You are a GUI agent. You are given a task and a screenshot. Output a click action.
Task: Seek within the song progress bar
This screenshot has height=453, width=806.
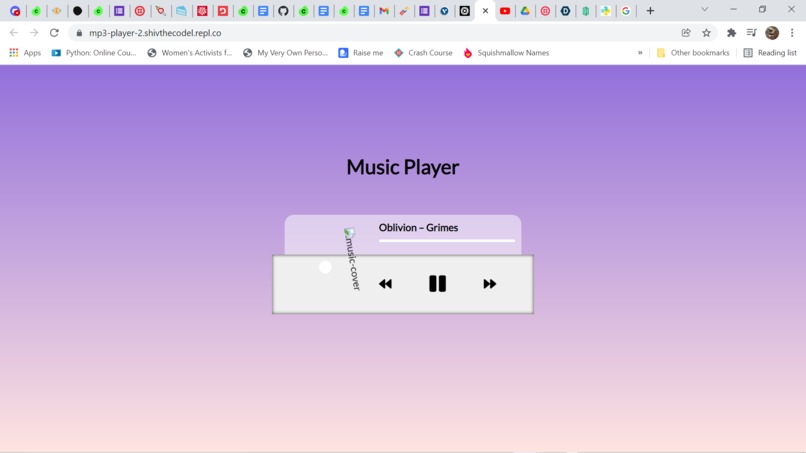(x=447, y=241)
